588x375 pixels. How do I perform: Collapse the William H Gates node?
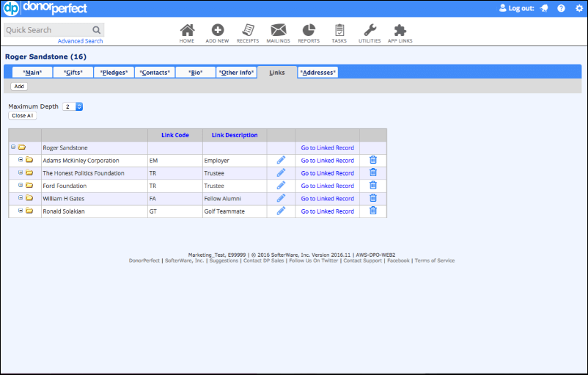21,198
